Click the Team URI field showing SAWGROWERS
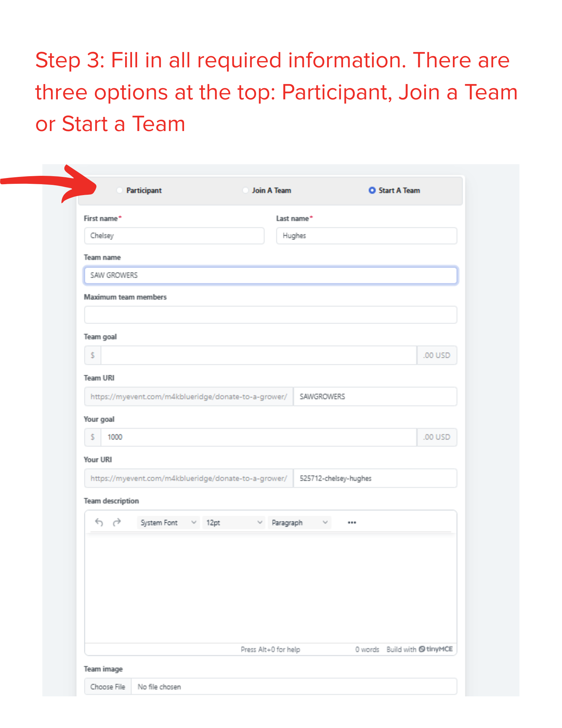Screen dimensions: 562x728 pyautogui.click(x=375, y=396)
